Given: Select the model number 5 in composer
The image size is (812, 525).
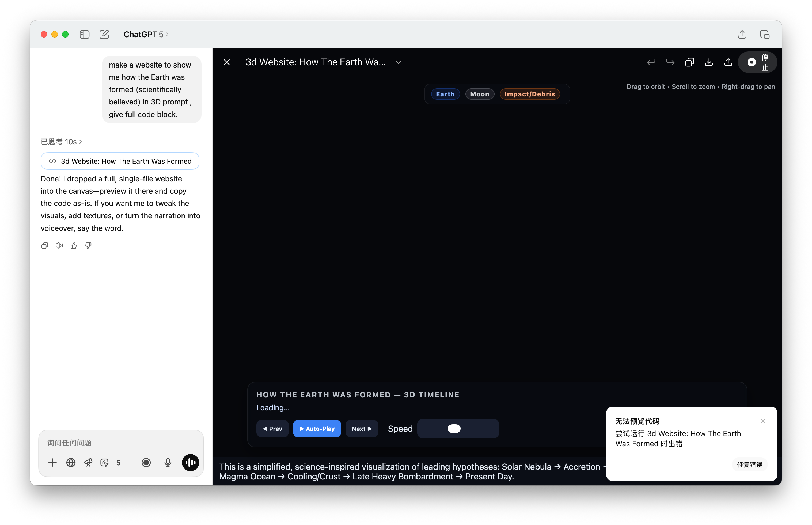Looking at the screenshot, I should point(118,463).
